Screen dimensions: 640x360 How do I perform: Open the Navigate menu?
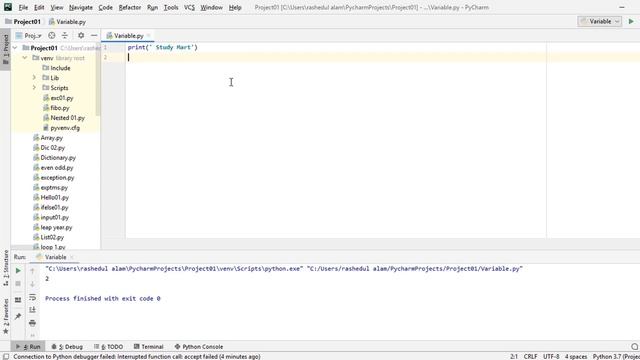80,7
